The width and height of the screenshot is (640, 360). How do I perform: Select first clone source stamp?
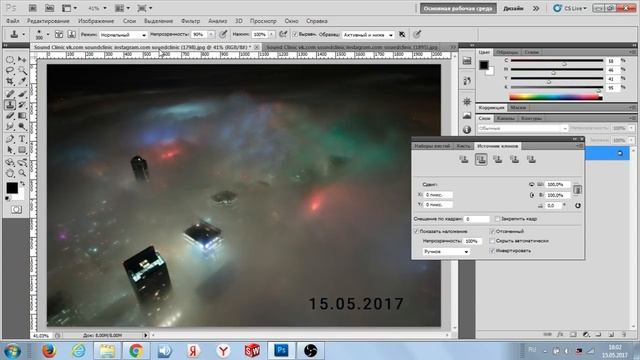click(x=464, y=159)
